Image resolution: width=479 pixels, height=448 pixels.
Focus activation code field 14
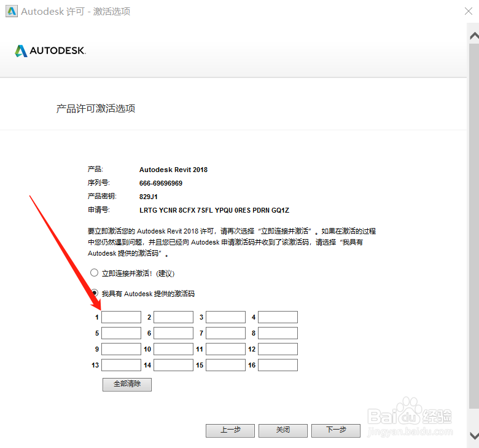coord(174,365)
